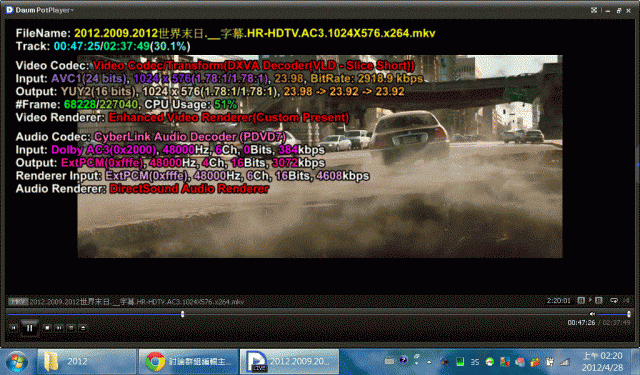This screenshot has height=375, width=640.
Task: Click the 2:20:01 clock readout
Action: (559, 301)
